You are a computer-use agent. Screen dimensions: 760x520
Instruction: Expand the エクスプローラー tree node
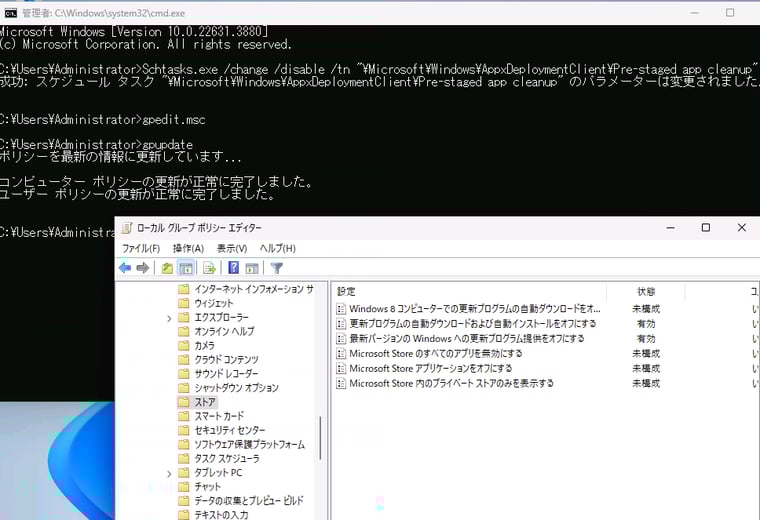coord(169,318)
